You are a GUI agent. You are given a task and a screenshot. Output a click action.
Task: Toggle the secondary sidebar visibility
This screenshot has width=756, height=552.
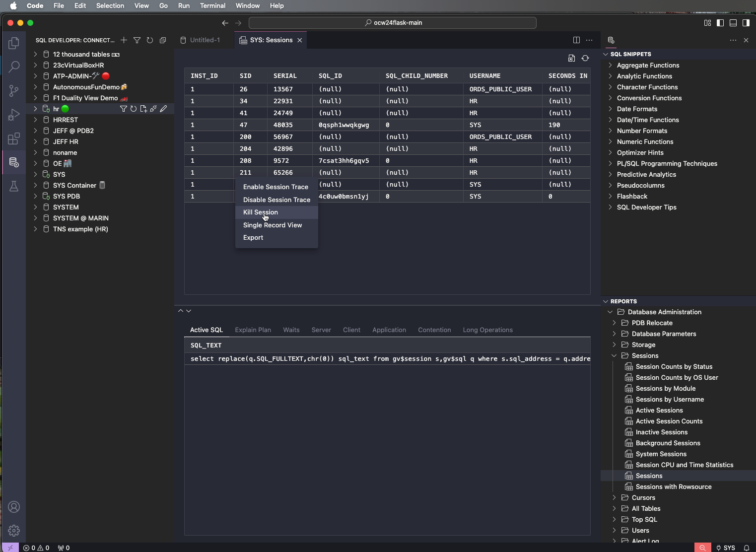pos(746,23)
